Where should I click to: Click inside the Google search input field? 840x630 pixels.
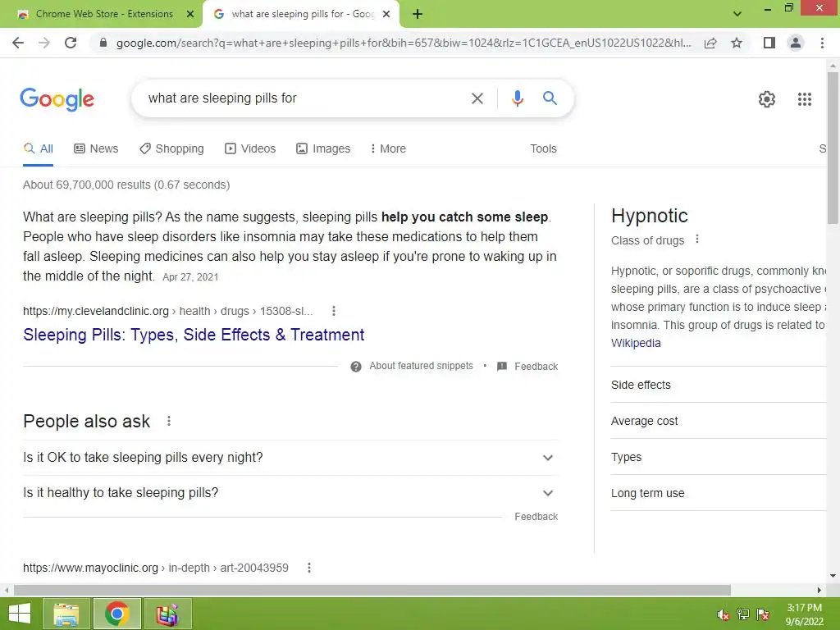(x=300, y=98)
